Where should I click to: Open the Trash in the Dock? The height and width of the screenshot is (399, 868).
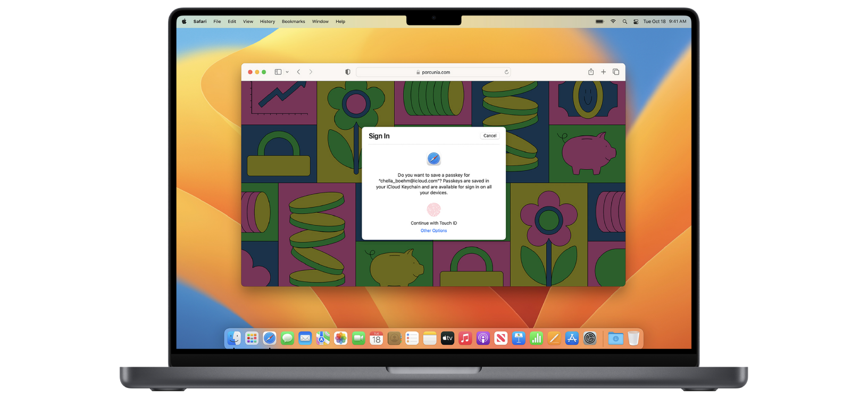pos(633,338)
